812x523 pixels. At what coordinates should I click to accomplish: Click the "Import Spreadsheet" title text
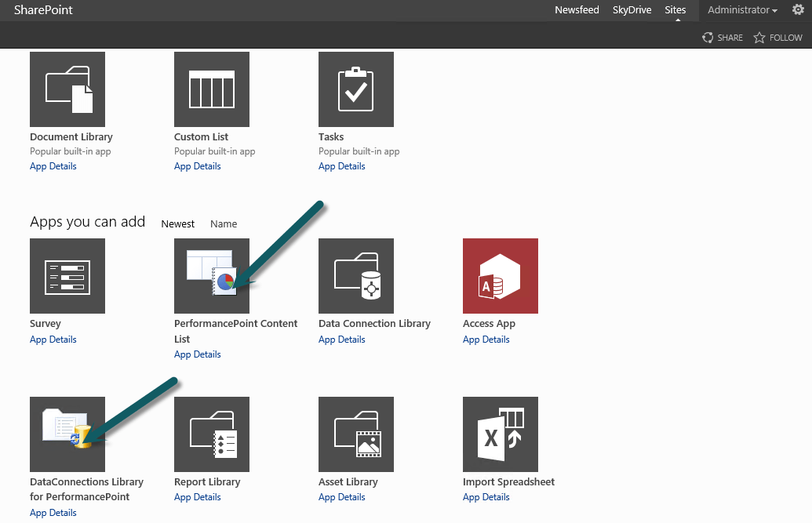508,482
